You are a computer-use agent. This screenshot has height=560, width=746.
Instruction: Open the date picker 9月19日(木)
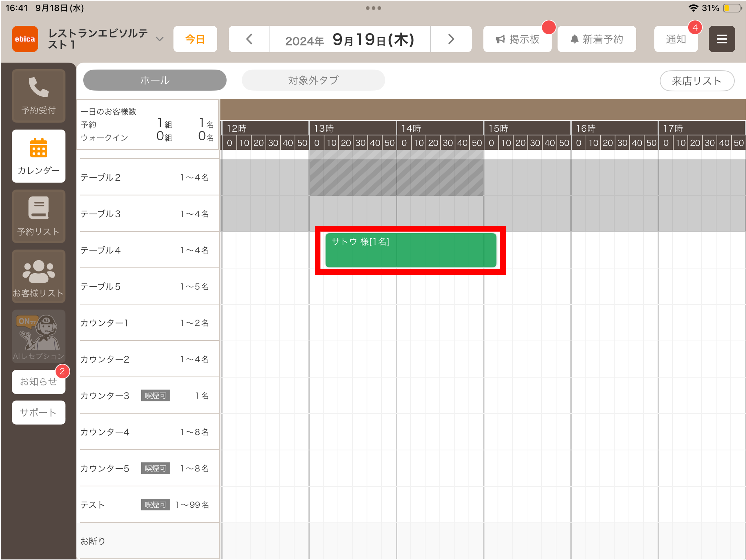coord(350,39)
